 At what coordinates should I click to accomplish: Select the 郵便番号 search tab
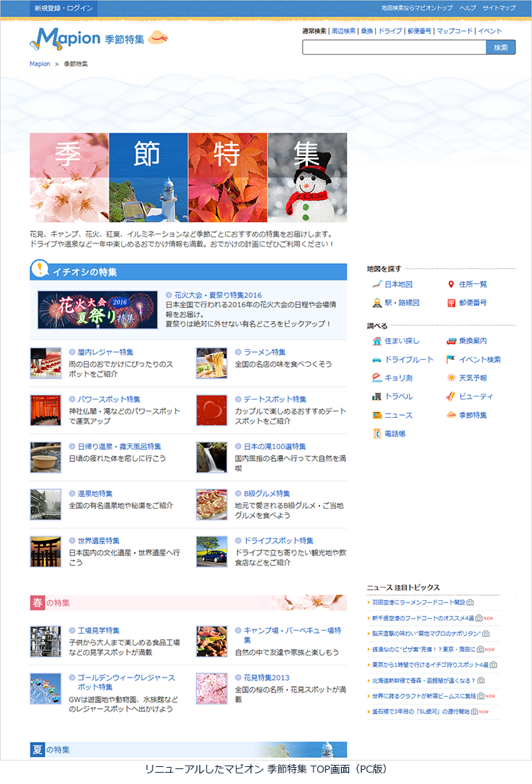pyautogui.click(x=419, y=31)
